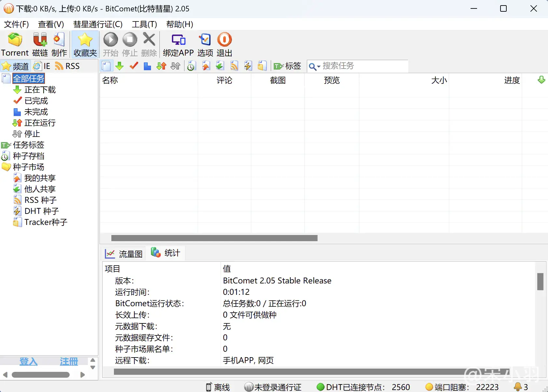Click the DHT connected green status icon
This screenshot has width=548, height=392.
(x=320, y=387)
